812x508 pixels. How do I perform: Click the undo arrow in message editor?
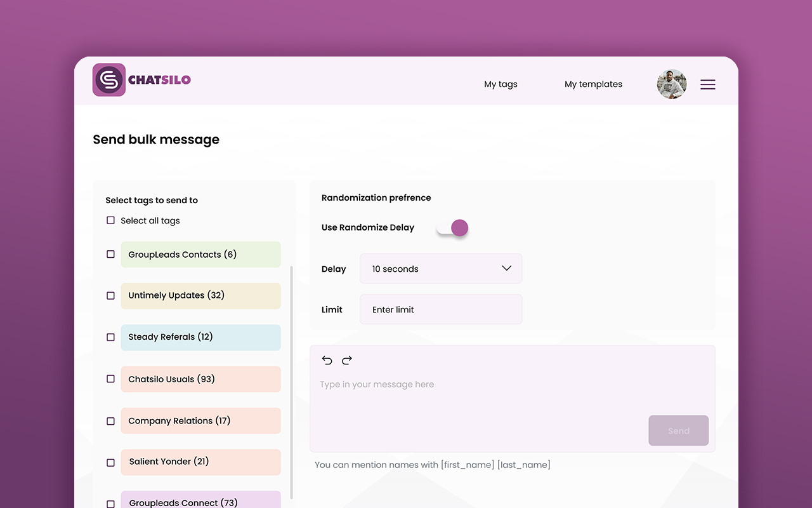(x=327, y=361)
